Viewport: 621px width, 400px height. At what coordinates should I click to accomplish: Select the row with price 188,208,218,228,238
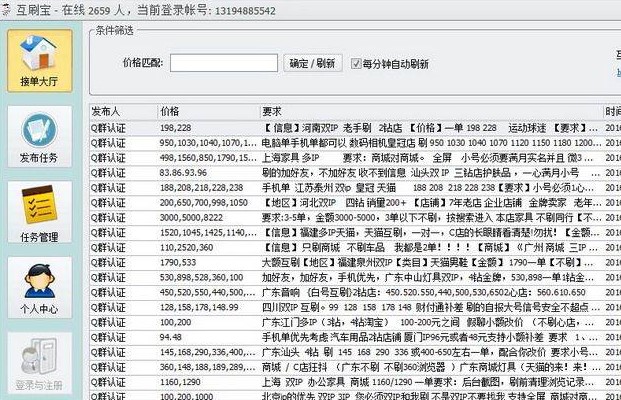(x=355, y=188)
